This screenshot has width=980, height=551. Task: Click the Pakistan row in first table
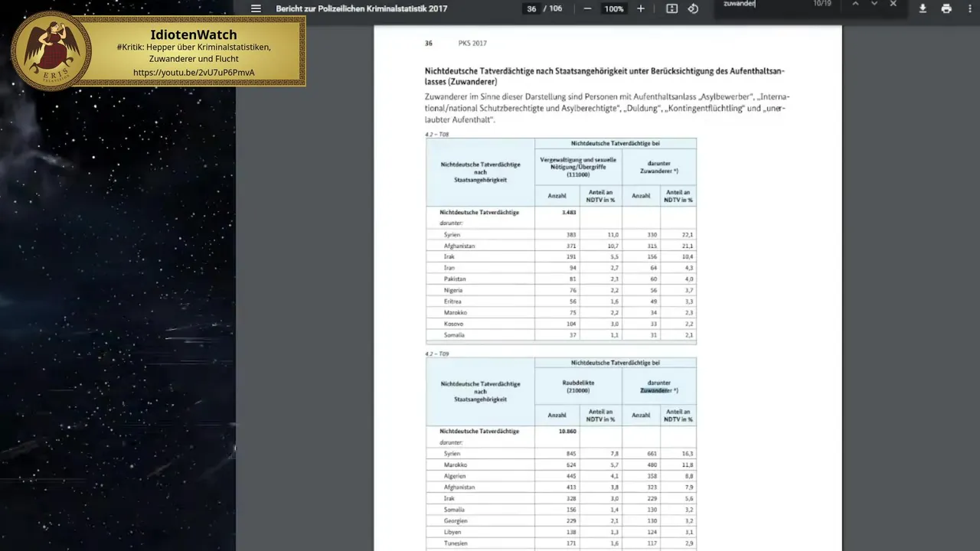click(x=561, y=279)
